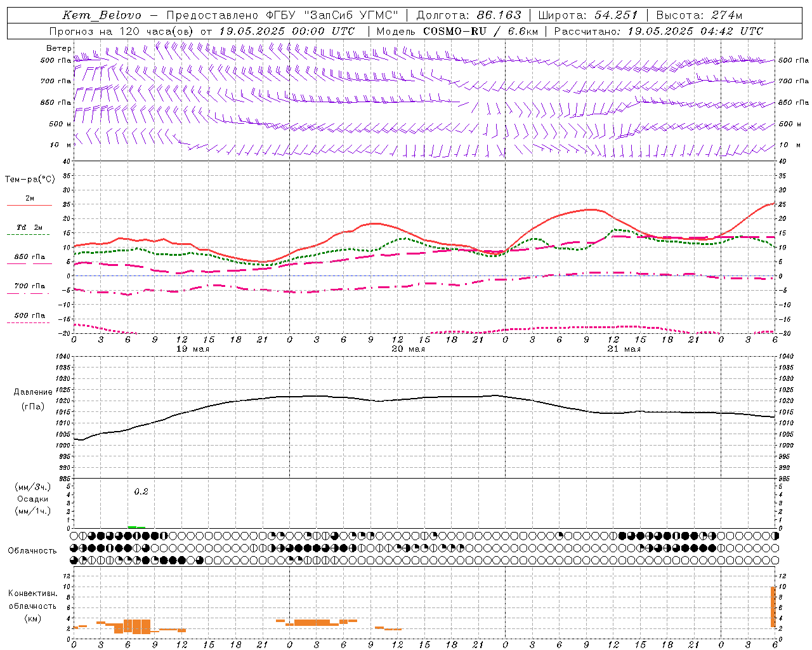This screenshot has height=650, width=812.
Task: Click the '21 мая' date label
Action: click(624, 349)
